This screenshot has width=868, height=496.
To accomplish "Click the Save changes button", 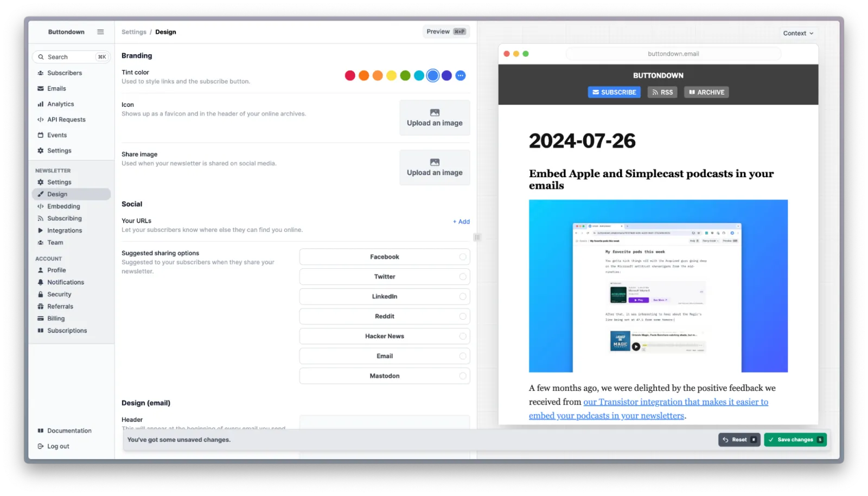I will click(x=795, y=440).
